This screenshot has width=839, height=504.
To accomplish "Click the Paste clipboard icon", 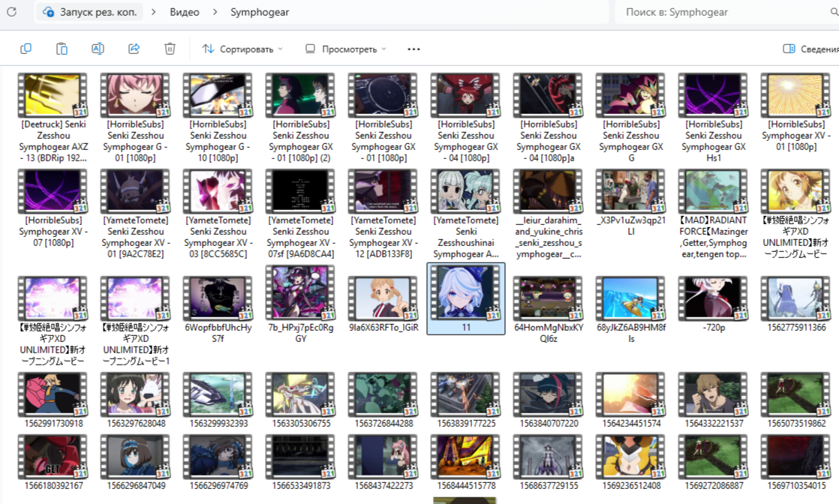I will point(62,49).
